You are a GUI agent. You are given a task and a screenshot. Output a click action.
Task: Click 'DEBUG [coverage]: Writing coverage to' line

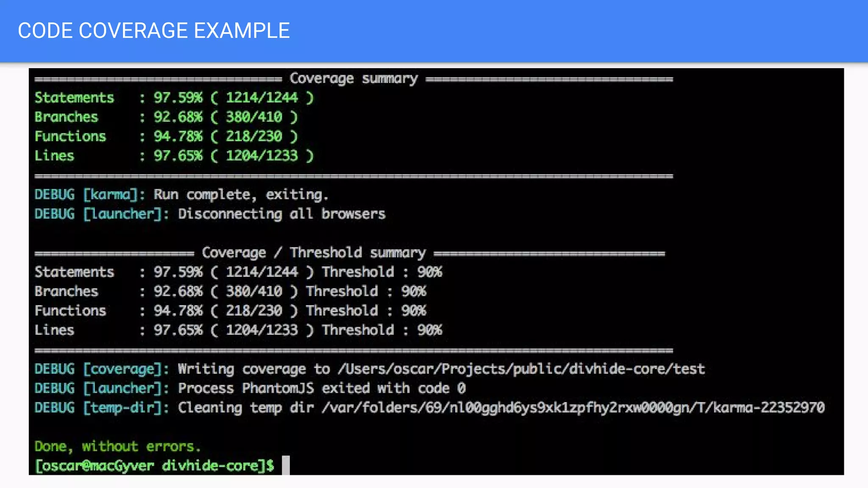click(x=370, y=369)
